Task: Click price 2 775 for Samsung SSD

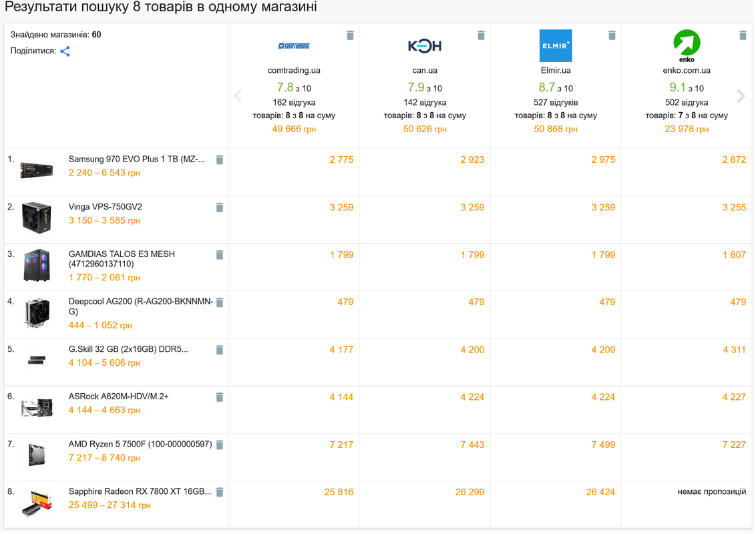Action: click(x=342, y=160)
